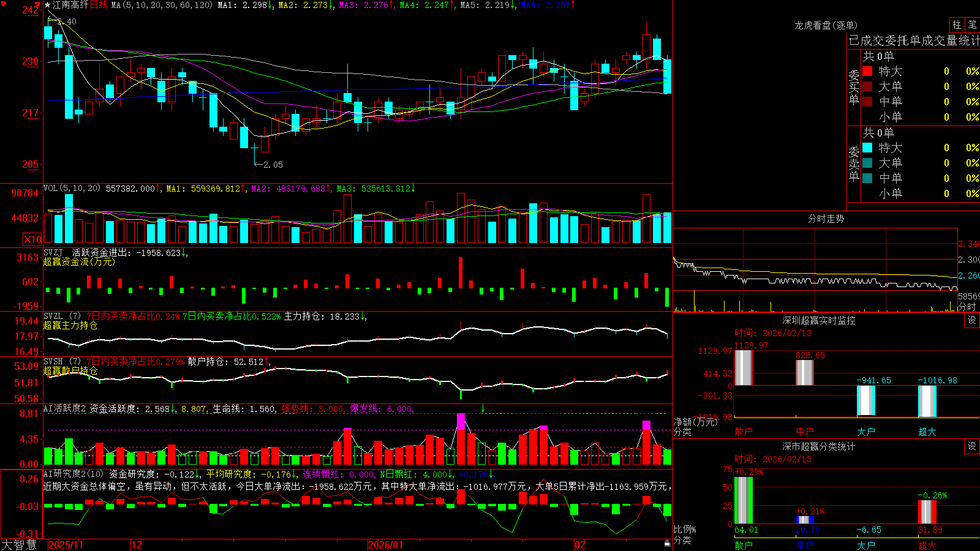Click the 超赢主力持仓 label

(x=70, y=326)
